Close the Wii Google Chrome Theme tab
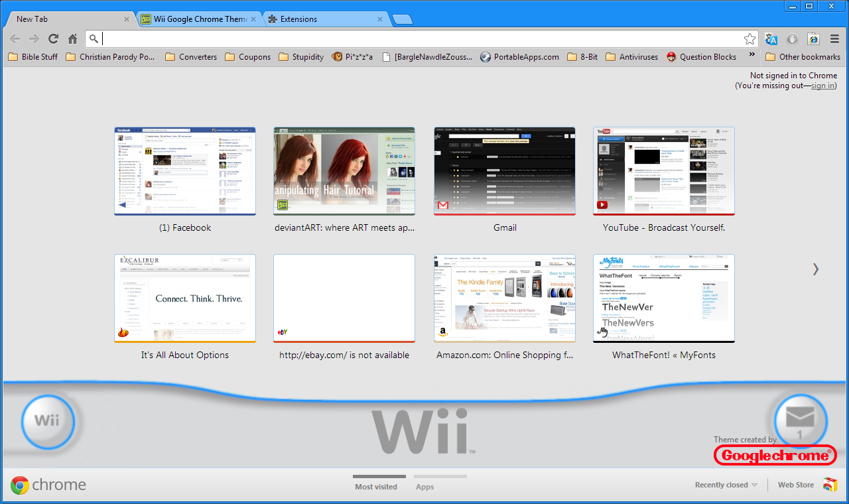849x504 pixels. [253, 19]
